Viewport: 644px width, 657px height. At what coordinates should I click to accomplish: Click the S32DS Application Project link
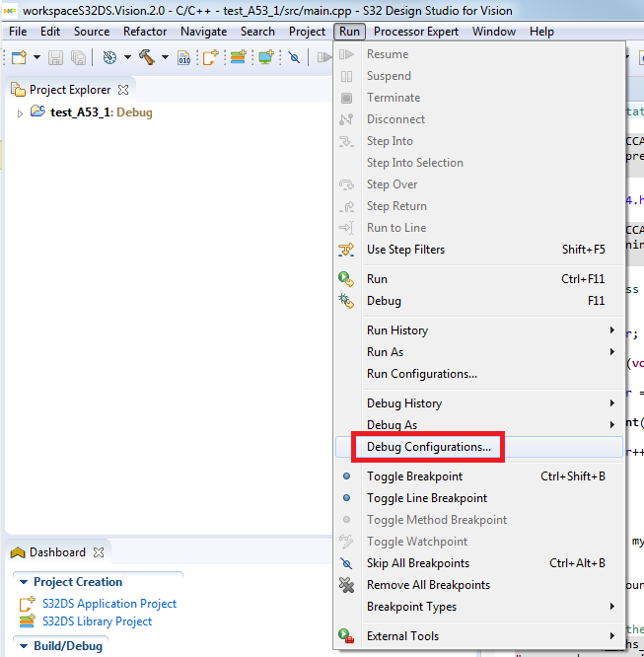pyautogui.click(x=109, y=604)
